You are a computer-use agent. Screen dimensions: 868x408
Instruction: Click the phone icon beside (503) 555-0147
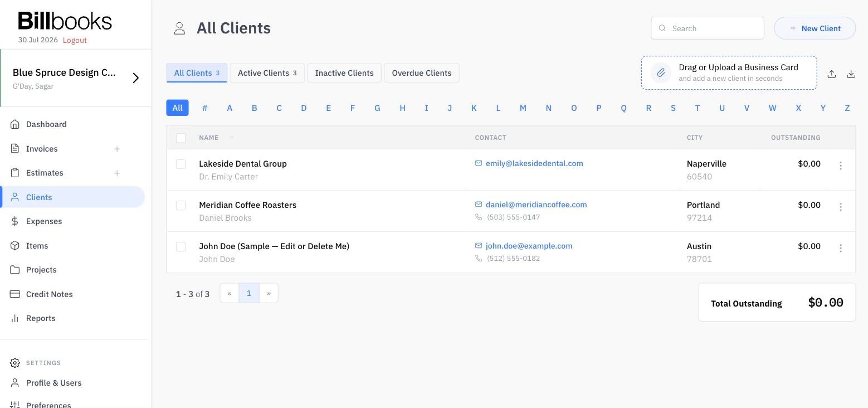tap(479, 217)
